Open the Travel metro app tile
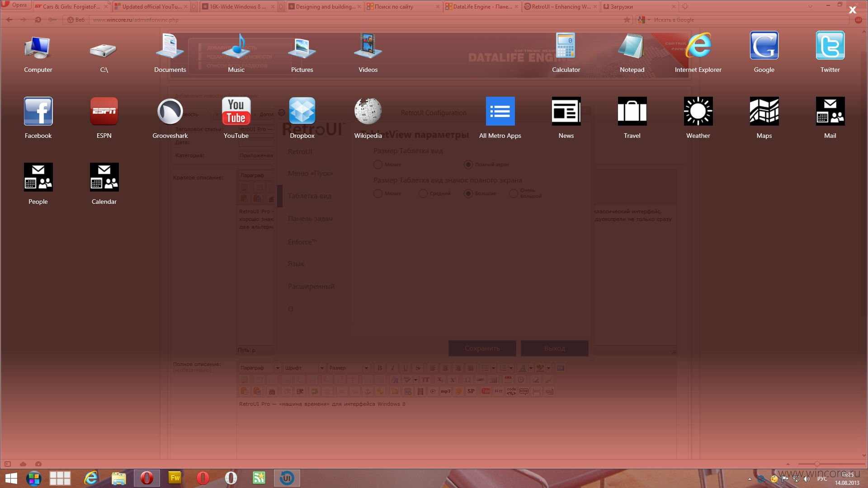Viewport: 868px width, 488px height. (632, 111)
